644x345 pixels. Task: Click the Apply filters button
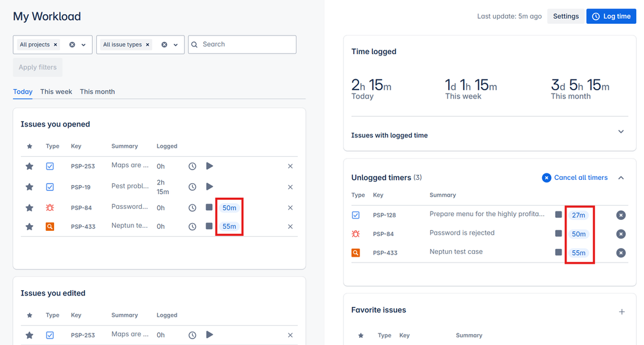click(37, 67)
